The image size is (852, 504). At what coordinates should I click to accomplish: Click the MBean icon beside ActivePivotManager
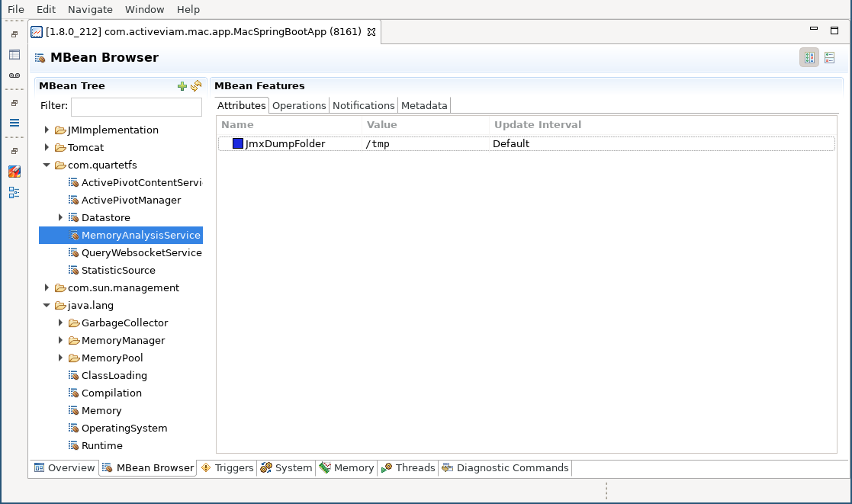(73, 201)
